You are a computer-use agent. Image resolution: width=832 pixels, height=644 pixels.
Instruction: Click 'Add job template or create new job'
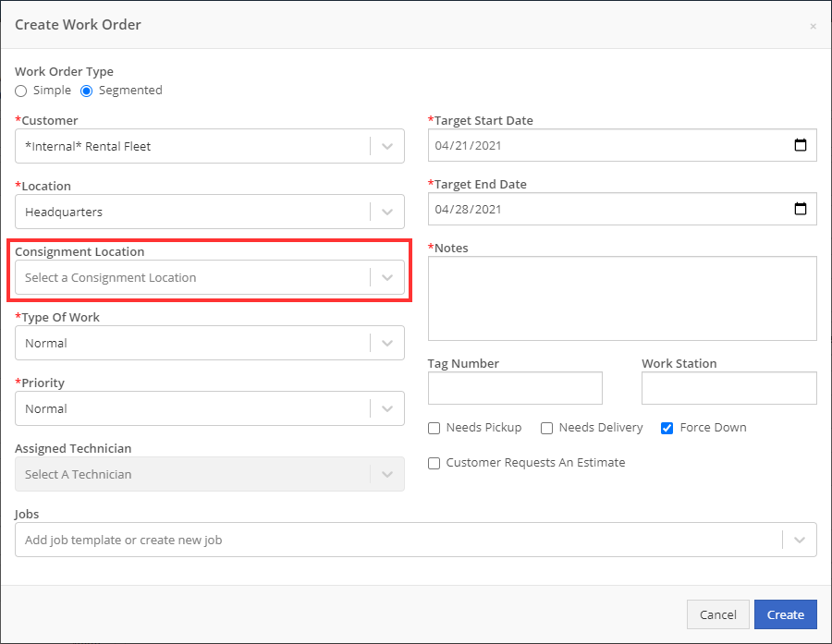[x=124, y=540]
